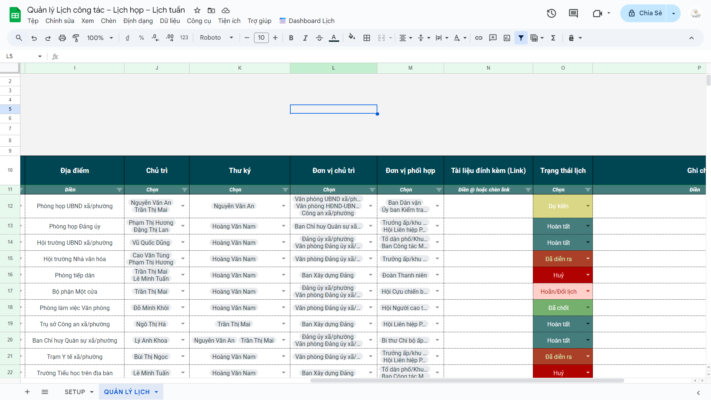Click the Undo icon in toolbar
Viewport: 711px width, 400px height.
tap(33, 38)
